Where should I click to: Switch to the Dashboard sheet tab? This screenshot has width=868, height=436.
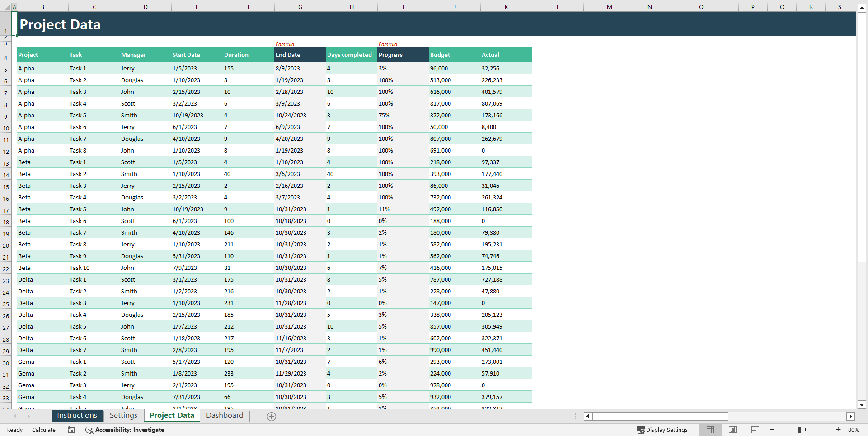click(x=225, y=415)
